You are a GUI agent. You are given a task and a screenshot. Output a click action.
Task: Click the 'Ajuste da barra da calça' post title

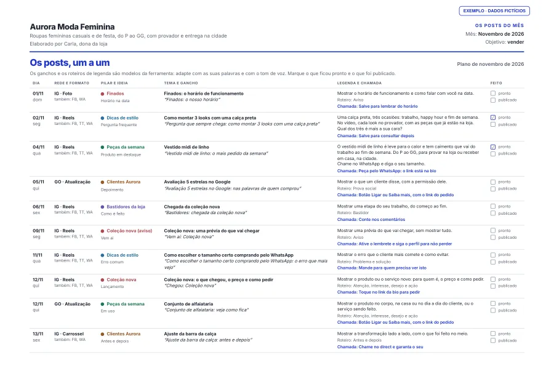tap(190, 334)
